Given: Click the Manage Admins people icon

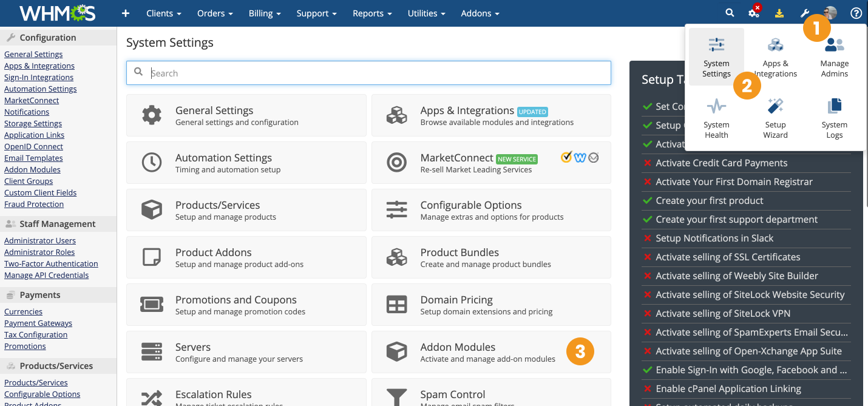Looking at the screenshot, I should [x=835, y=45].
